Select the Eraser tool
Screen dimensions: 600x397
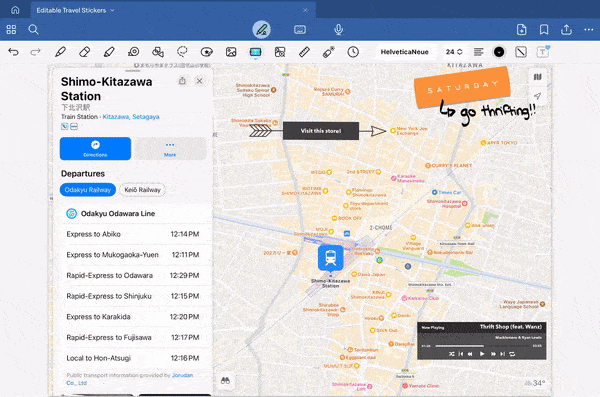click(x=85, y=52)
